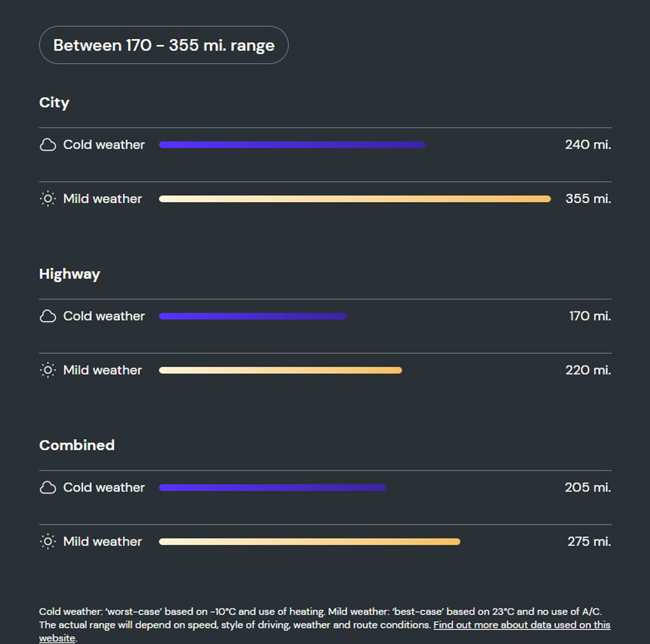Click the sun icon in City mild weather row
The image size is (650, 644).
[x=48, y=199]
